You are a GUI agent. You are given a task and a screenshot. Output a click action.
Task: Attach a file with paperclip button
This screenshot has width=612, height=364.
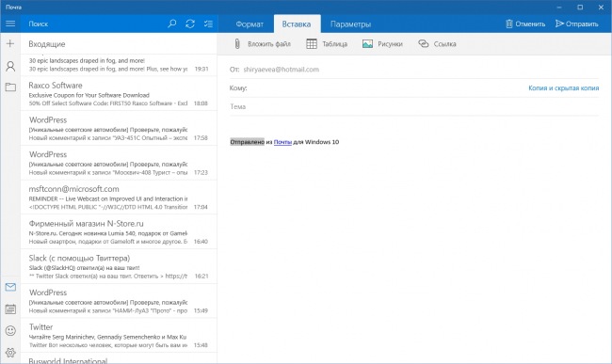[263, 44]
